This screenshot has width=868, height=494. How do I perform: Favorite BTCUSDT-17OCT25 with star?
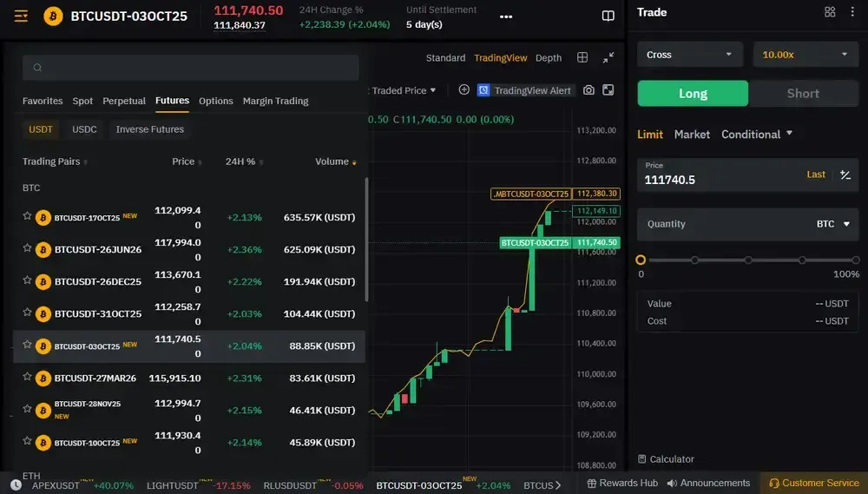pyautogui.click(x=27, y=215)
